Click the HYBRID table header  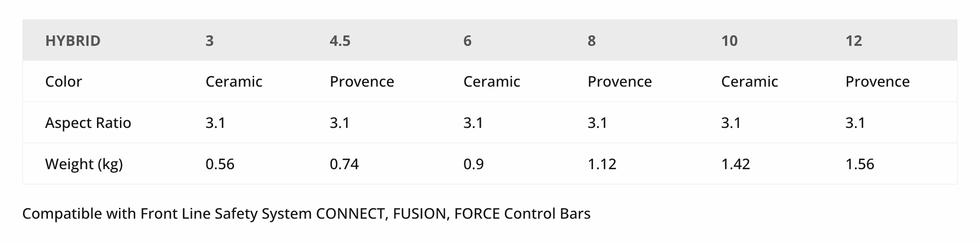click(x=72, y=41)
